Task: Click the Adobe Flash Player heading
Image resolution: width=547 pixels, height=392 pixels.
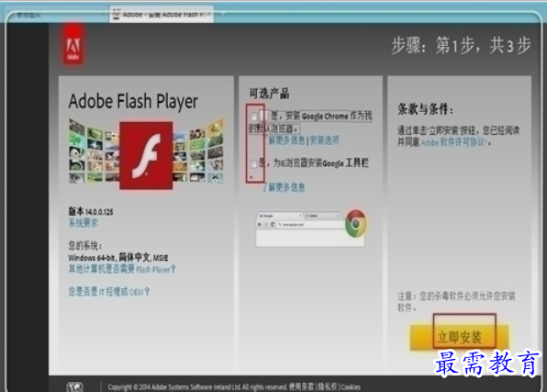Action: click(133, 101)
